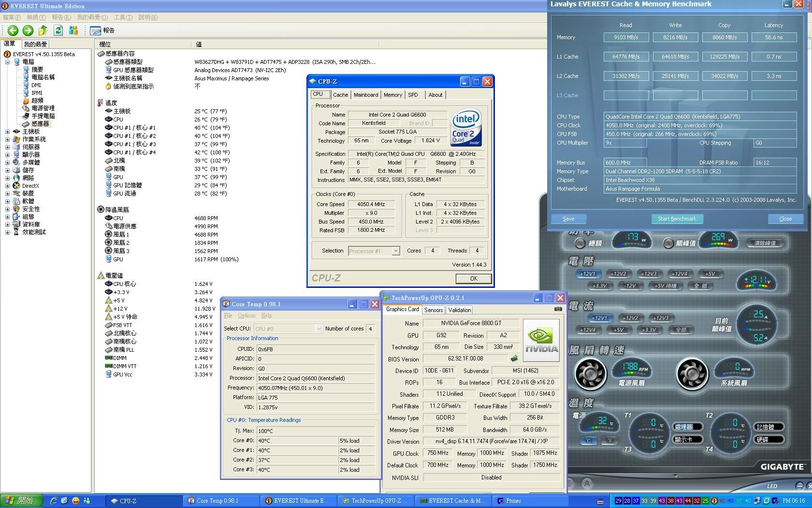Click the EVEREST root info icon

[x=7, y=54]
